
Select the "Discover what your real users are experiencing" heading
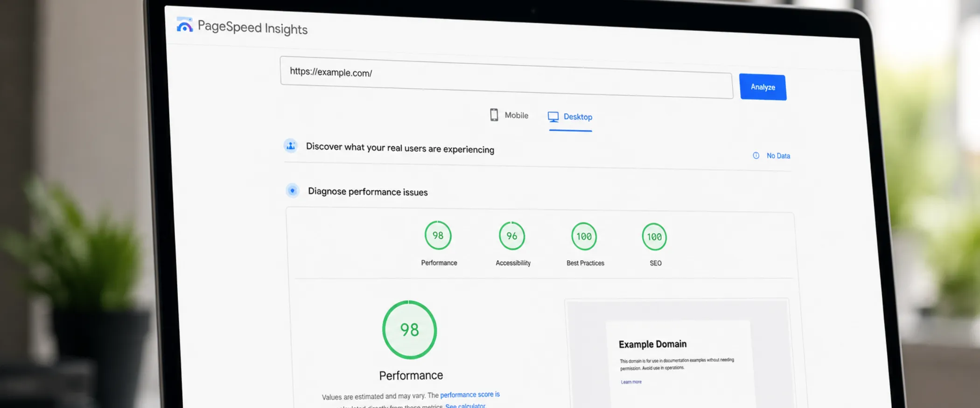pos(400,148)
